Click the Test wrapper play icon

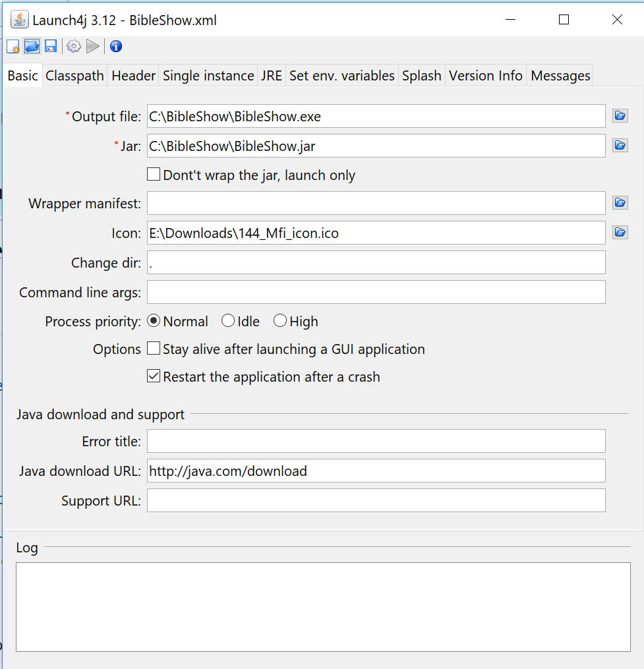click(93, 46)
